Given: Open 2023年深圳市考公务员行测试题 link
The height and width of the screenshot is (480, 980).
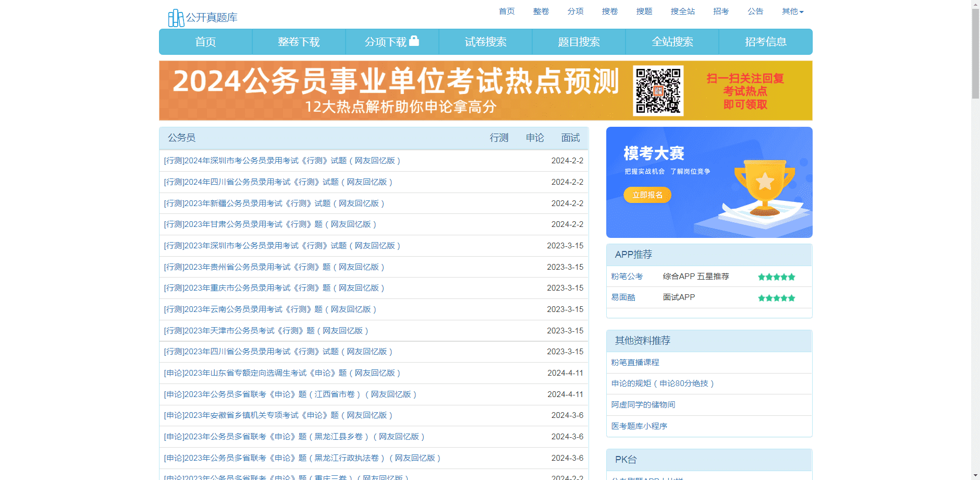Looking at the screenshot, I should point(282,246).
